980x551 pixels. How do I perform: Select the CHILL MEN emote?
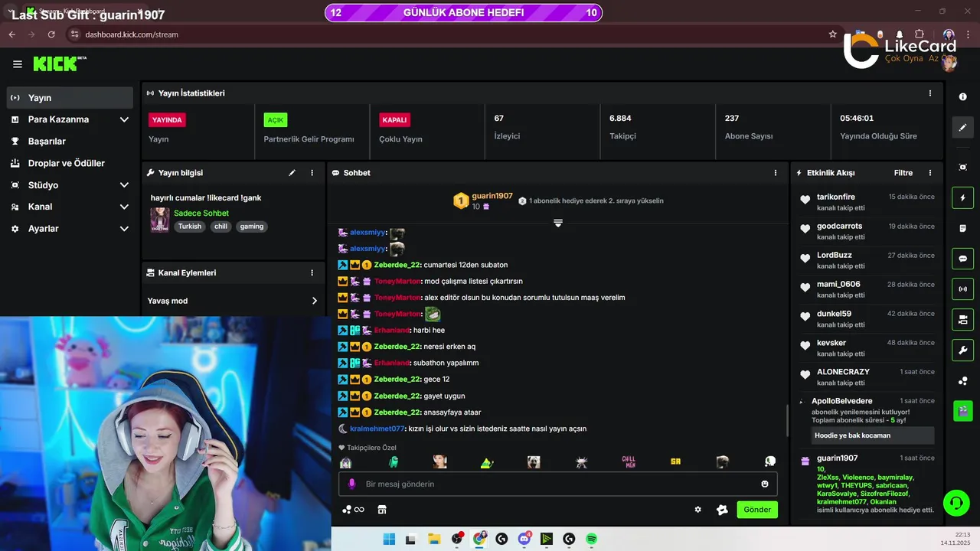point(629,461)
